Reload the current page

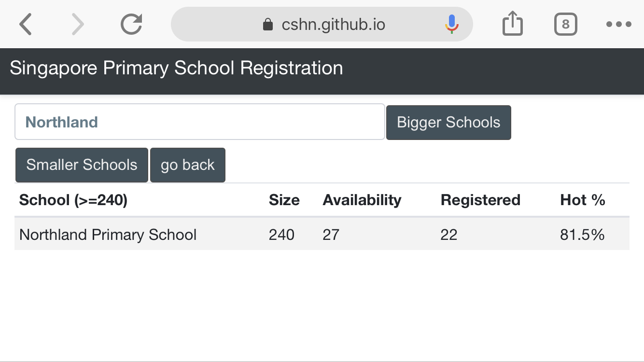[131, 24]
